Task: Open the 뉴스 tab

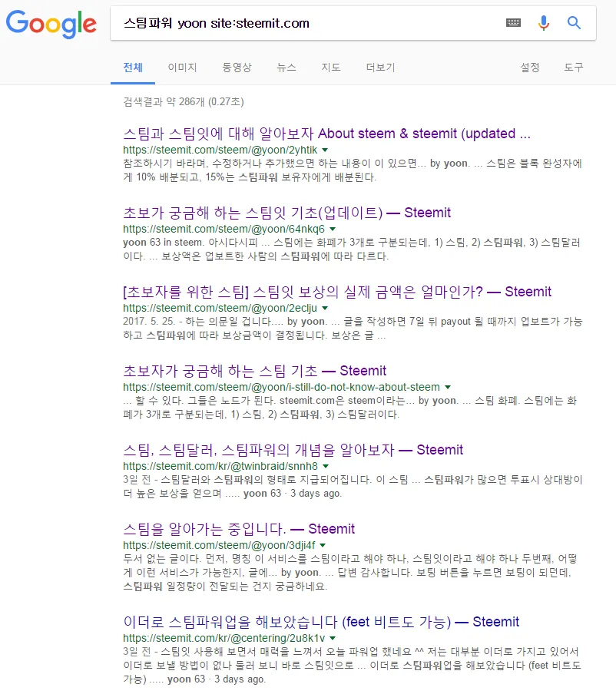Action: [x=286, y=68]
